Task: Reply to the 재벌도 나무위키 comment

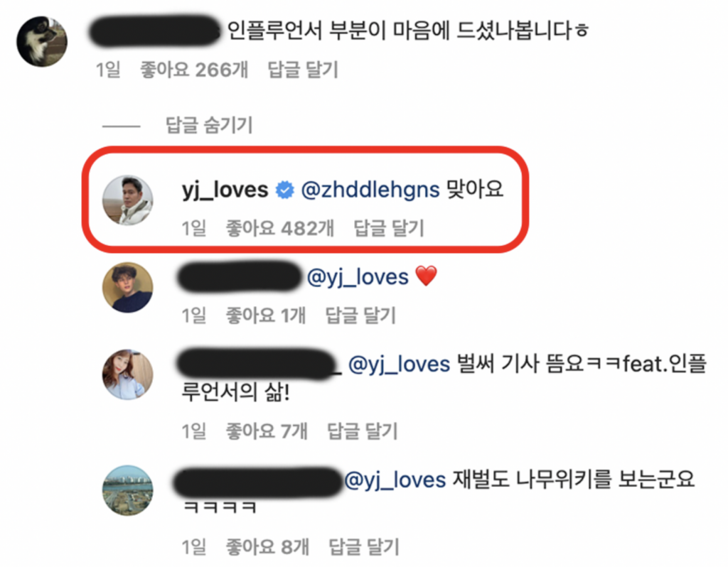Action: (x=364, y=546)
